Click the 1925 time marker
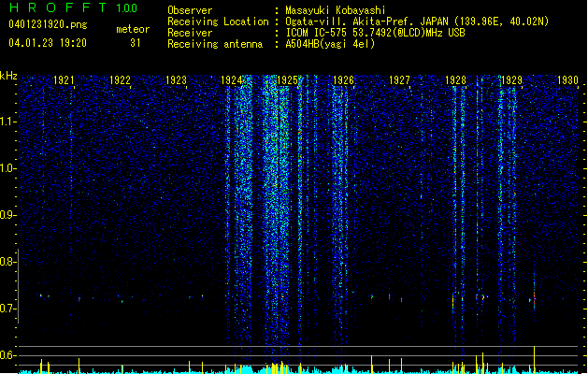588x374 pixels. 287,80
